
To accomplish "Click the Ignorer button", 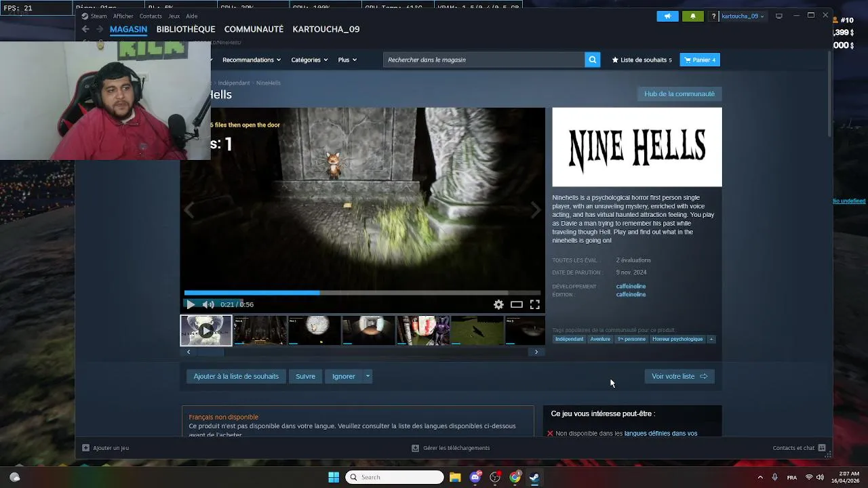I will 344,376.
